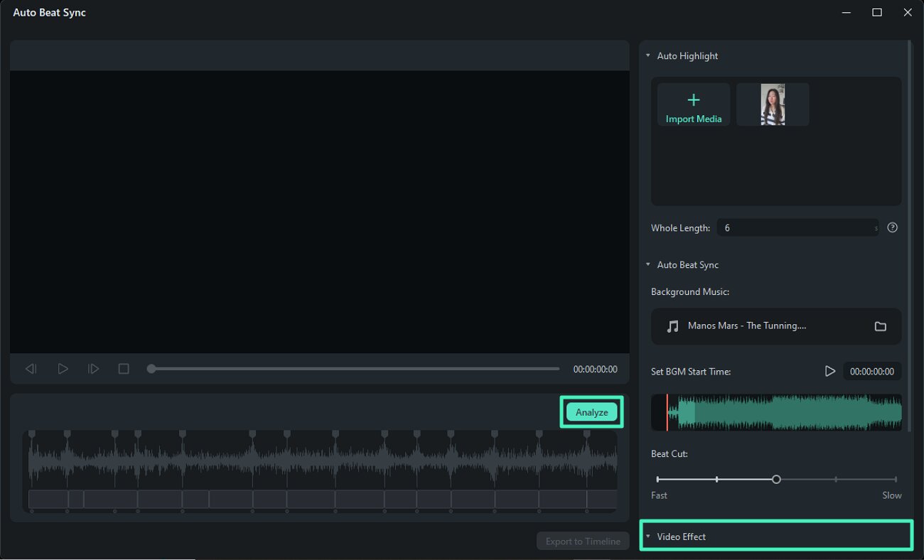Set the Beat Cut slider to Slow end
This screenshot has width=924, height=560.
tap(896, 480)
